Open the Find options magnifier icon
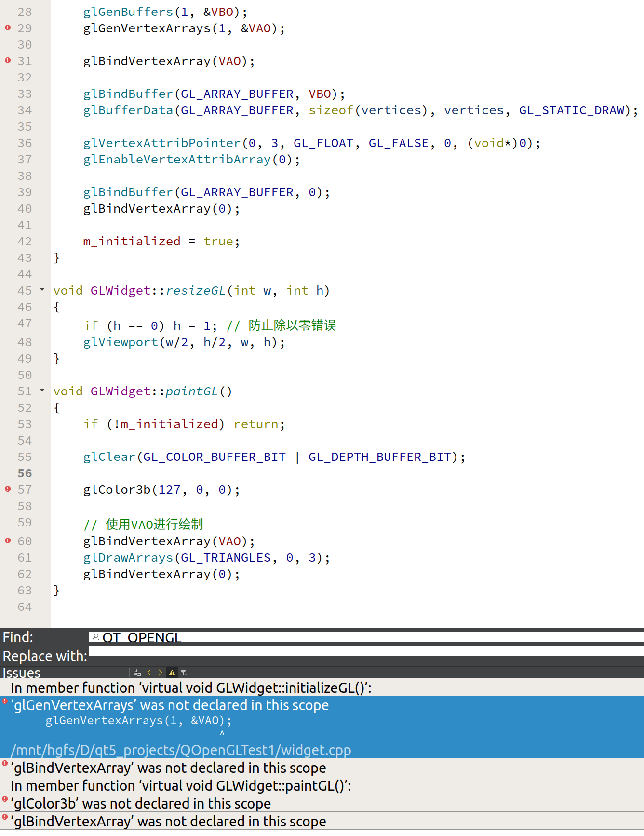This screenshot has width=644, height=836. pyautogui.click(x=96, y=637)
